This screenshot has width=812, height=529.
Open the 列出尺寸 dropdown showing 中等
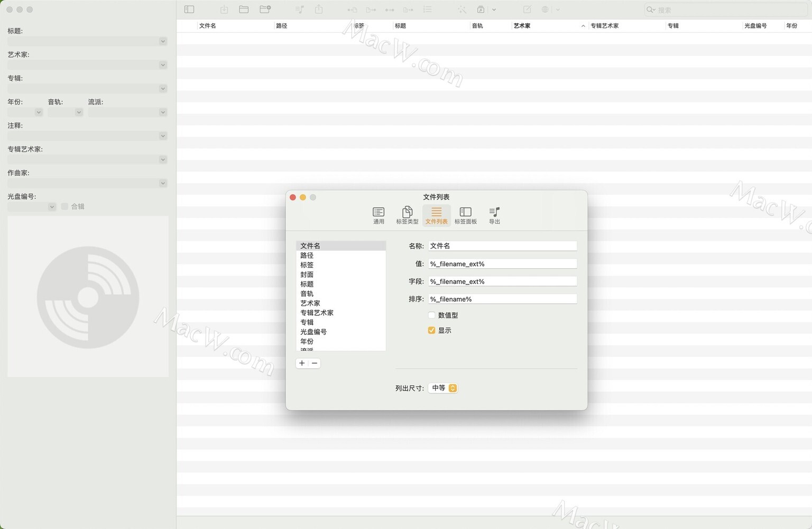443,388
